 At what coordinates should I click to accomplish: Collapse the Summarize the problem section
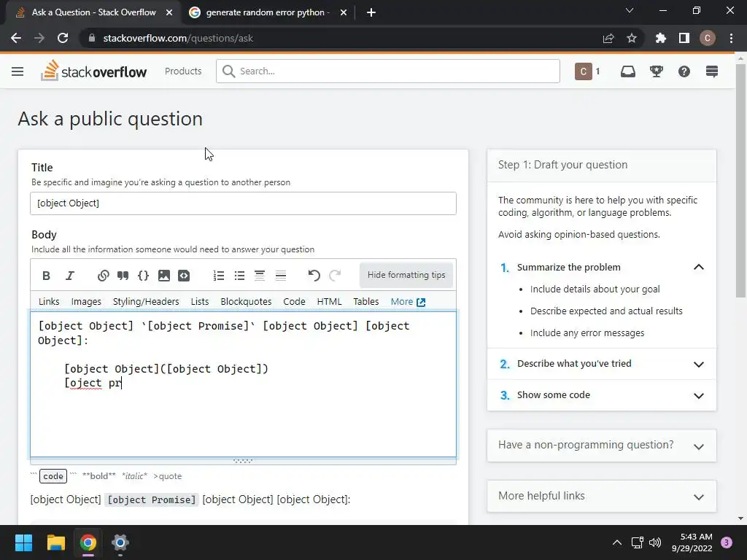tap(698, 267)
